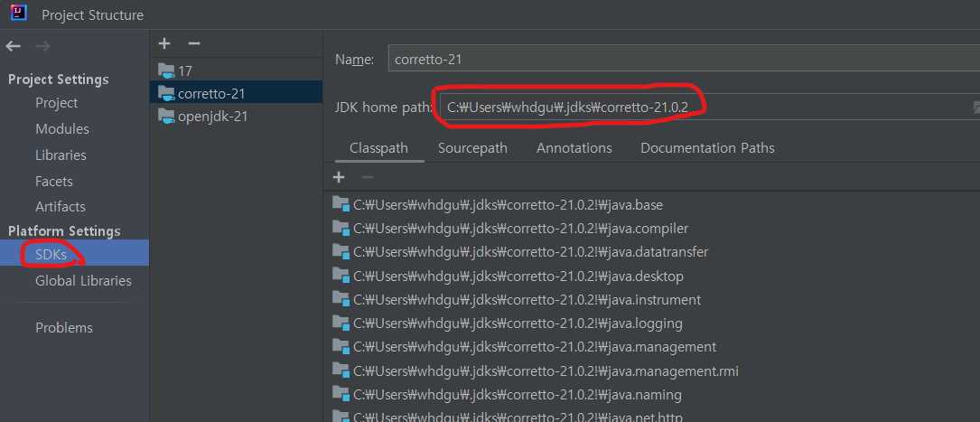Open Libraries settings page
Viewport: 980px width, 422px height.
61,155
